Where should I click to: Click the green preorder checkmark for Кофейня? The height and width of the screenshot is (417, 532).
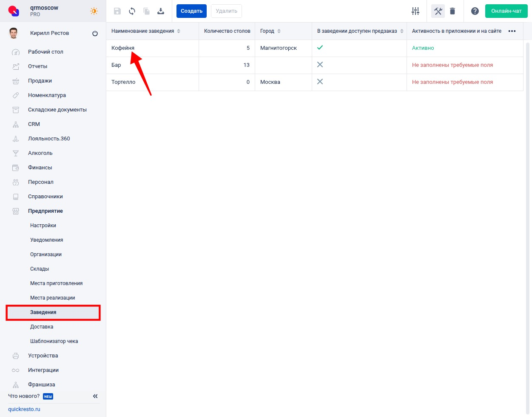pyautogui.click(x=320, y=48)
